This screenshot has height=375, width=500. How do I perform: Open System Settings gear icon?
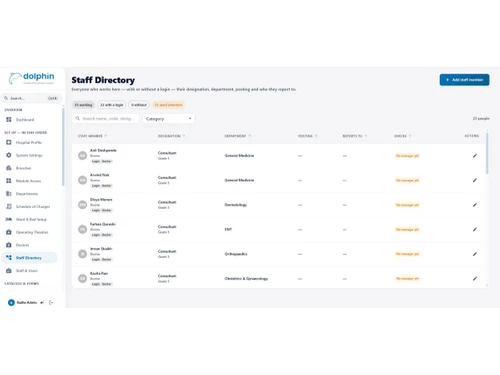click(x=9, y=155)
